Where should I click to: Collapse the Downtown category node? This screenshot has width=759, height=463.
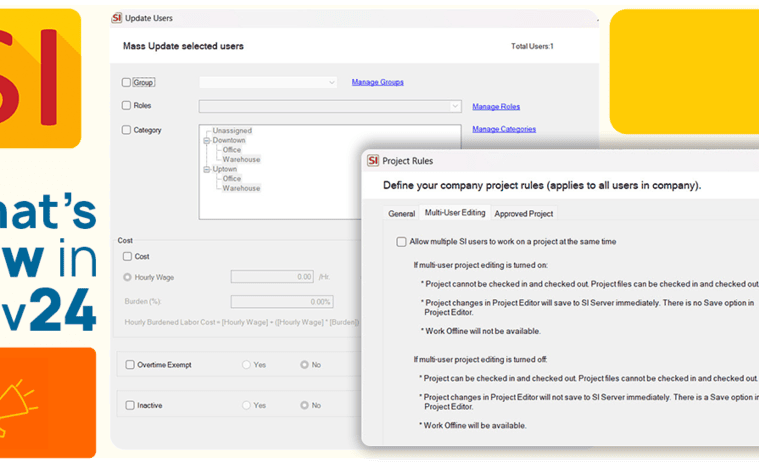[207, 140]
